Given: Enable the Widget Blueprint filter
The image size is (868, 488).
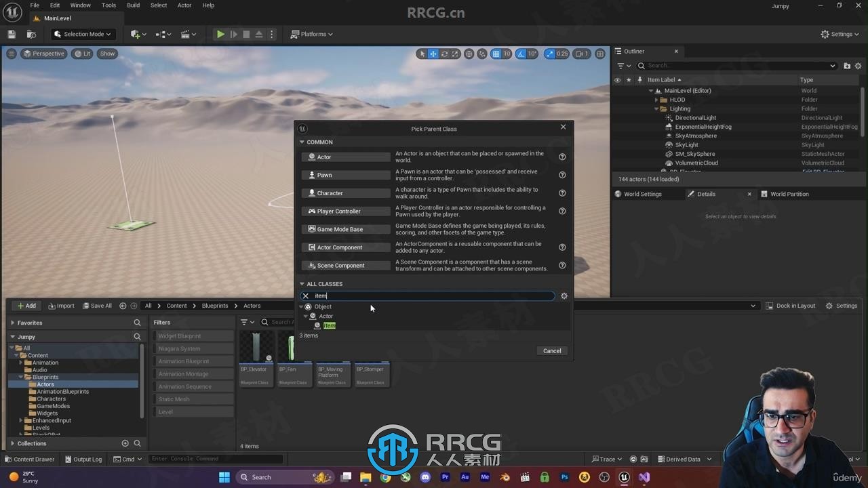Looking at the screenshot, I should click(x=193, y=336).
